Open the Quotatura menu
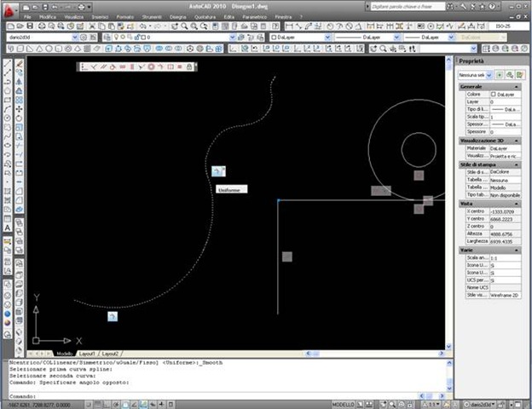 click(205, 17)
